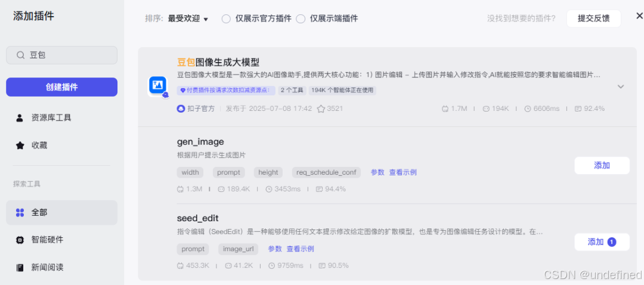This screenshot has height=285, width=644.
Task: Click success rate icon beside 92.4%
Action: point(578,109)
